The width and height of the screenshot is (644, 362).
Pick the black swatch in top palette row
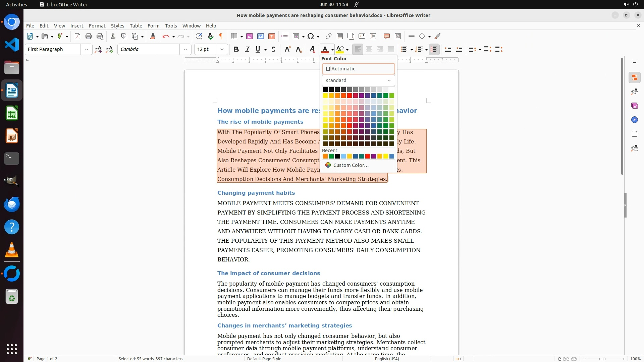coord(325,89)
